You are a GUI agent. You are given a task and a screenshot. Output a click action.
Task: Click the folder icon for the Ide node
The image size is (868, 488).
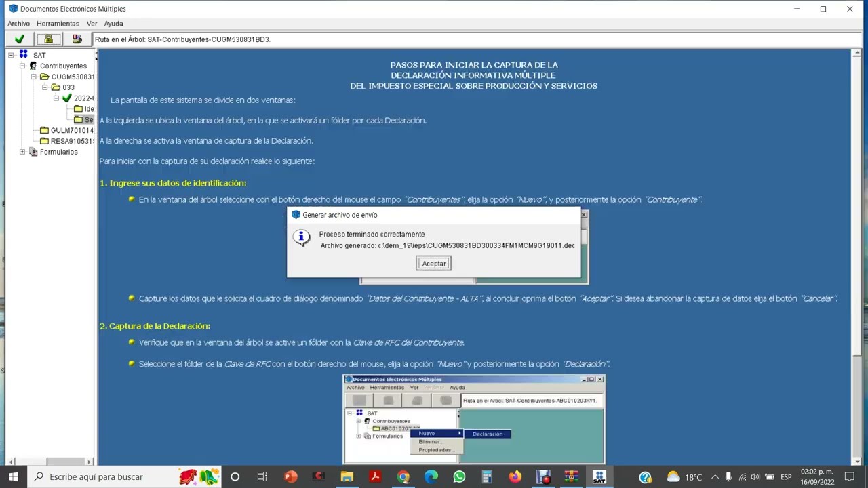click(78, 109)
